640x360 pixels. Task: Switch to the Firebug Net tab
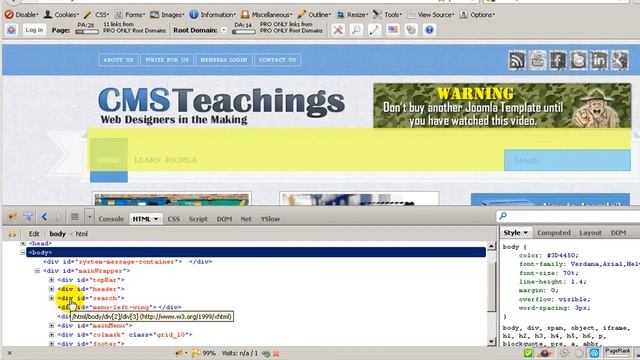246,219
